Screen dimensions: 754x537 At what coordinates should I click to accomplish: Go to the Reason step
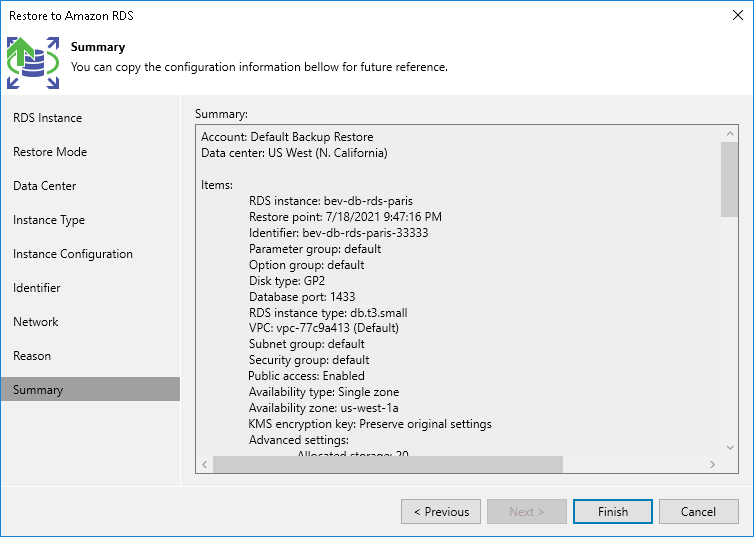[x=32, y=356]
